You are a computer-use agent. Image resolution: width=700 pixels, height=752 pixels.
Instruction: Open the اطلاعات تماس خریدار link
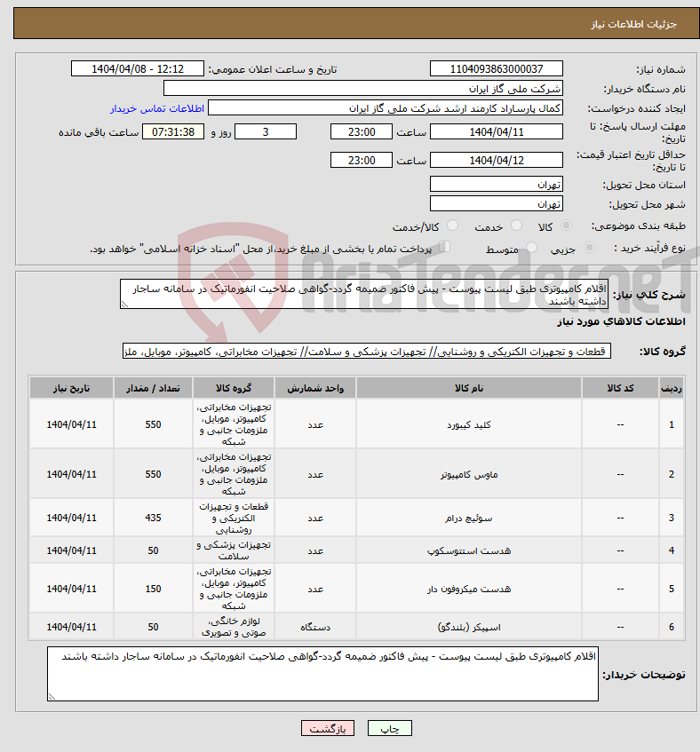click(x=157, y=109)
